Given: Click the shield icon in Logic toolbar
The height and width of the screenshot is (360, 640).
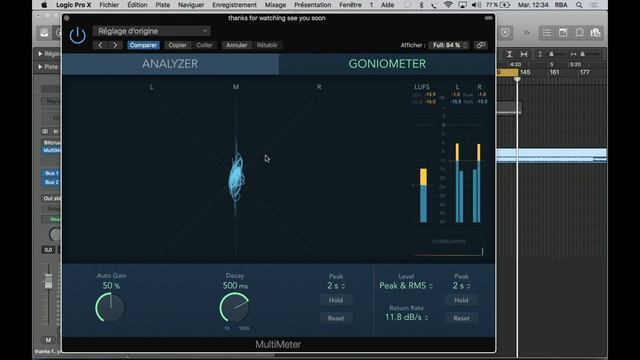Looking at the screenshot, I should point(505,33).
